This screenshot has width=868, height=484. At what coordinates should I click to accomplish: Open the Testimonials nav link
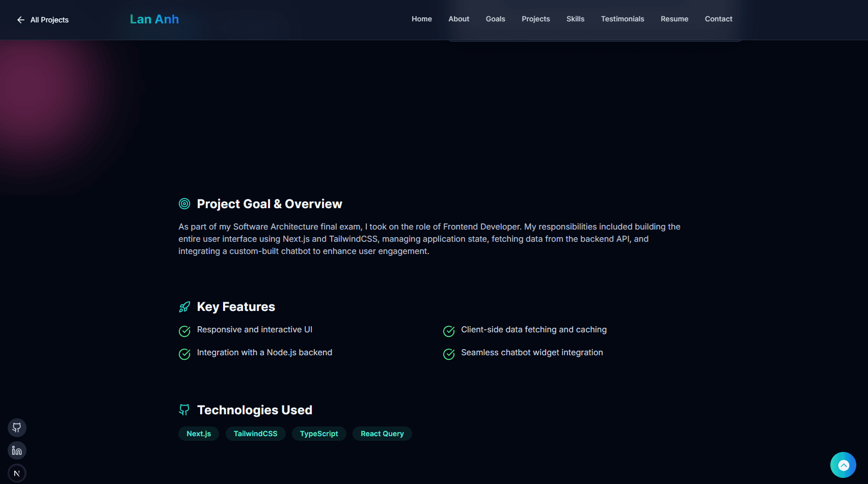pos(622,19)
